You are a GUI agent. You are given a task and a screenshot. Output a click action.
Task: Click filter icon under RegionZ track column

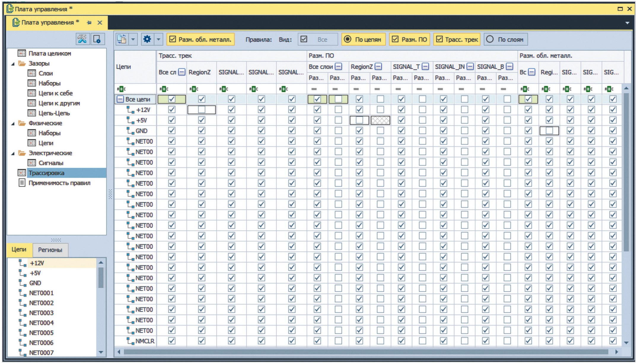click(194, 89)
